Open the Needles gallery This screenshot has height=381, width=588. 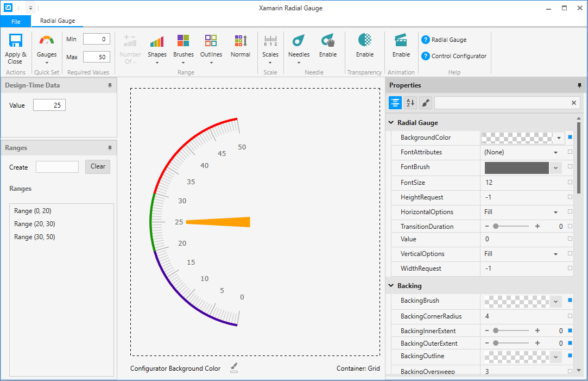(299, 49)
